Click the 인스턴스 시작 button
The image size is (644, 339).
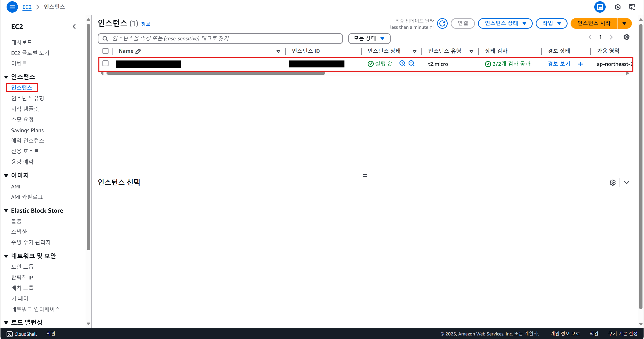594,23
